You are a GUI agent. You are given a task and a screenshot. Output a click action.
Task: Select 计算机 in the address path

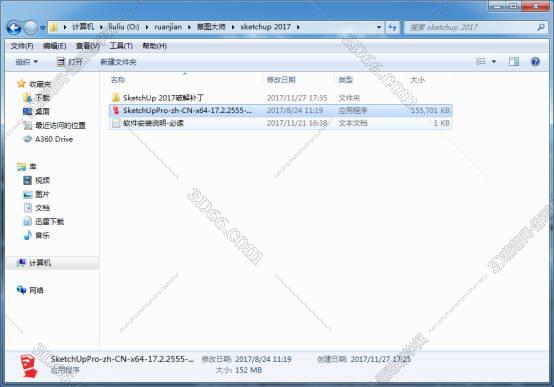(x=83, y=27)
